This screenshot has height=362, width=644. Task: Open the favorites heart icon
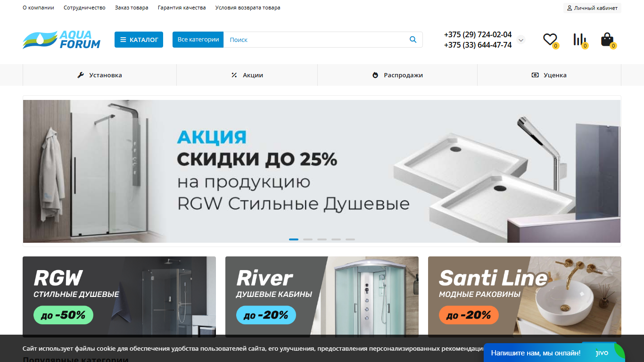(550, 40)
